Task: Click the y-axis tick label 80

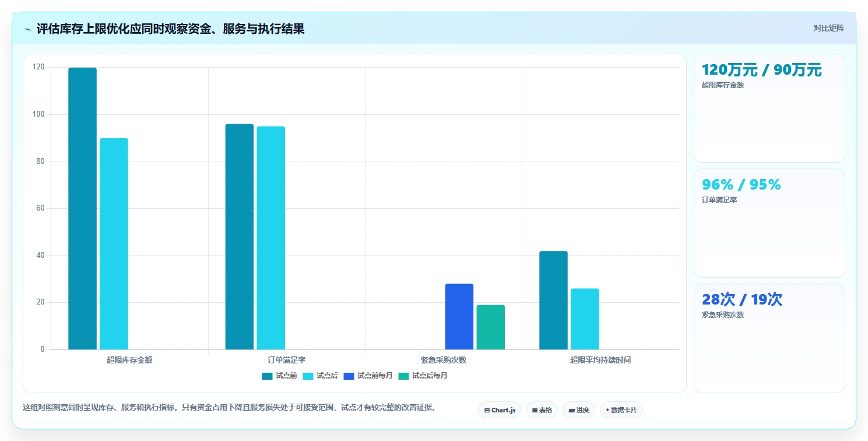Action: (40, 162)
